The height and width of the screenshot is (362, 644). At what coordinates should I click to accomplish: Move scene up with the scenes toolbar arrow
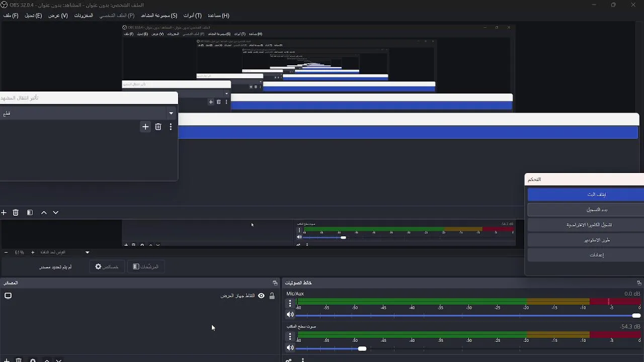tap(44, 213)
